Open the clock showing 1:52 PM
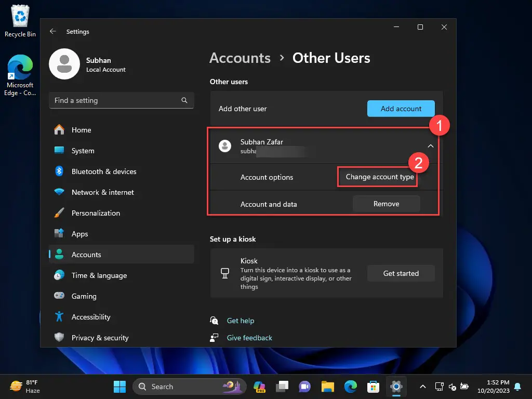This screenshot has width=532, height=399. coord(494,387)
